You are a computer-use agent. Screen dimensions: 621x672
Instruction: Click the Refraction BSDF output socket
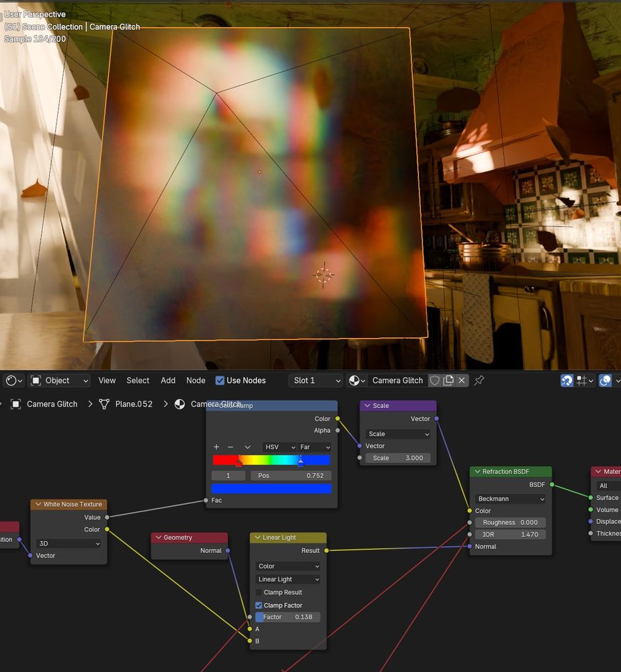click(552, 485)
